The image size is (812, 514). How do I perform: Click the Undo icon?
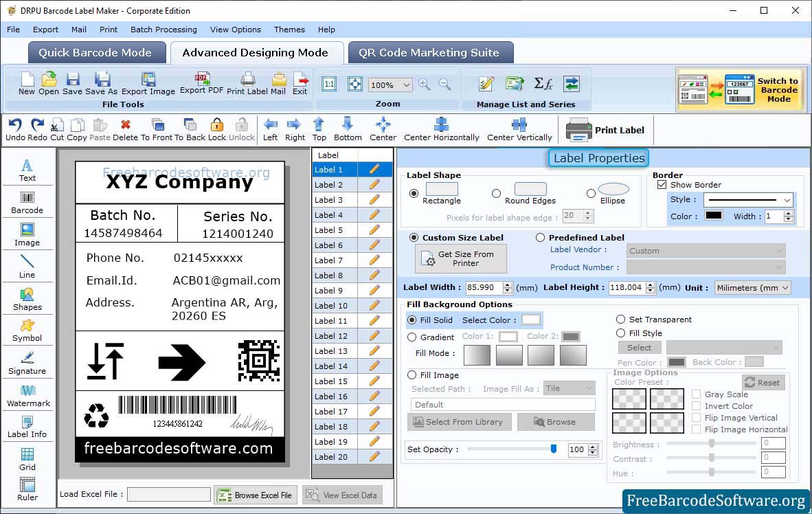coord(15,130)
